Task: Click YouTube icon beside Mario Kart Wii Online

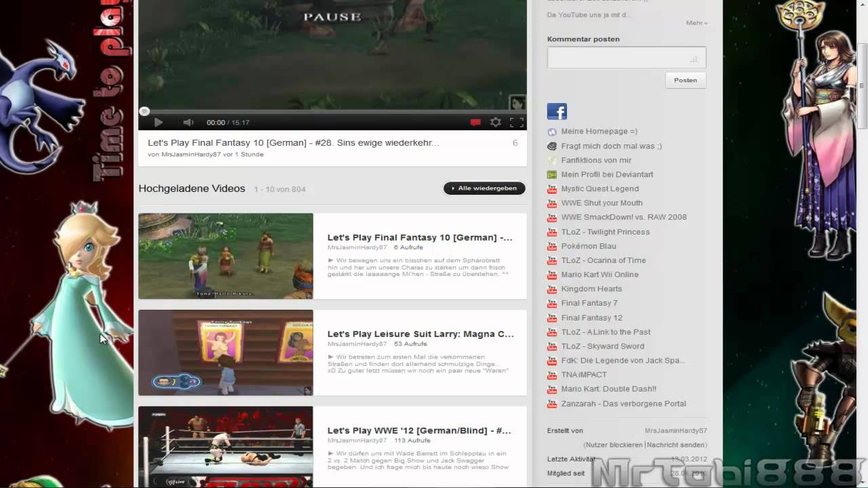Action: coord(552,274)
